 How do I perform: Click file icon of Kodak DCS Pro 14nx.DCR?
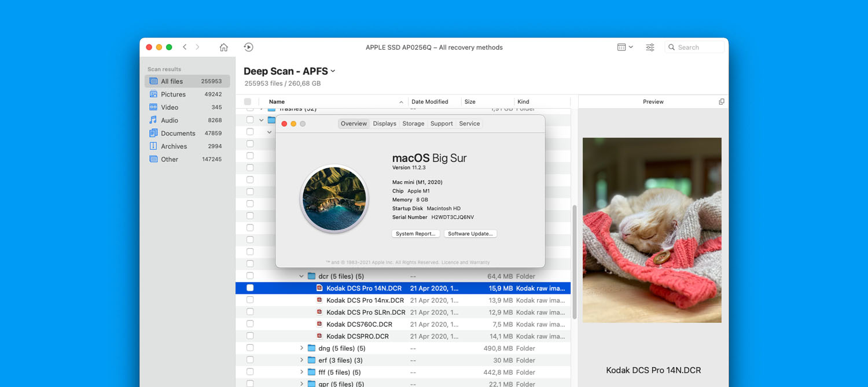319,300
